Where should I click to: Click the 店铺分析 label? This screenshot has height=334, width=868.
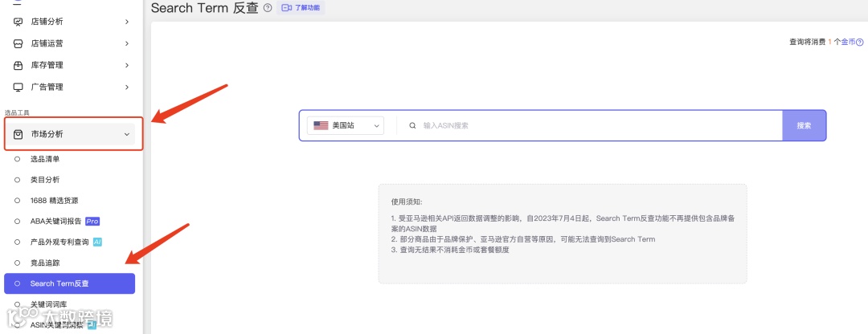(47, 22)
